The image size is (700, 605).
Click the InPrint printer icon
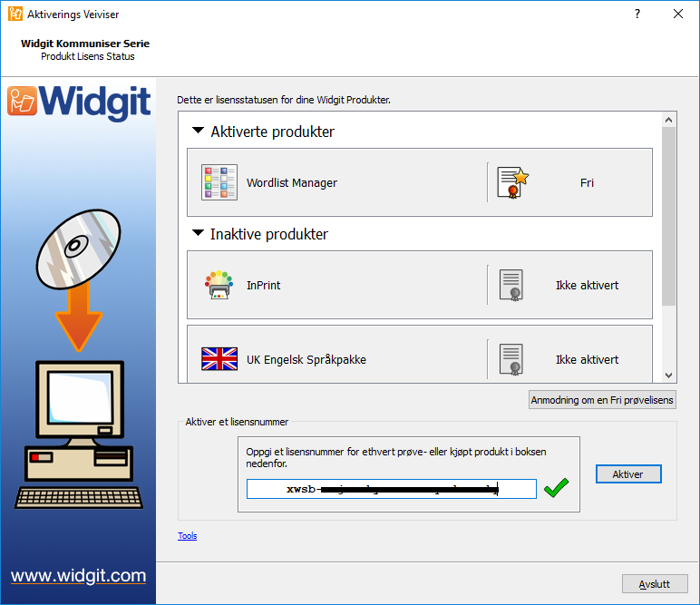(219, 285)
